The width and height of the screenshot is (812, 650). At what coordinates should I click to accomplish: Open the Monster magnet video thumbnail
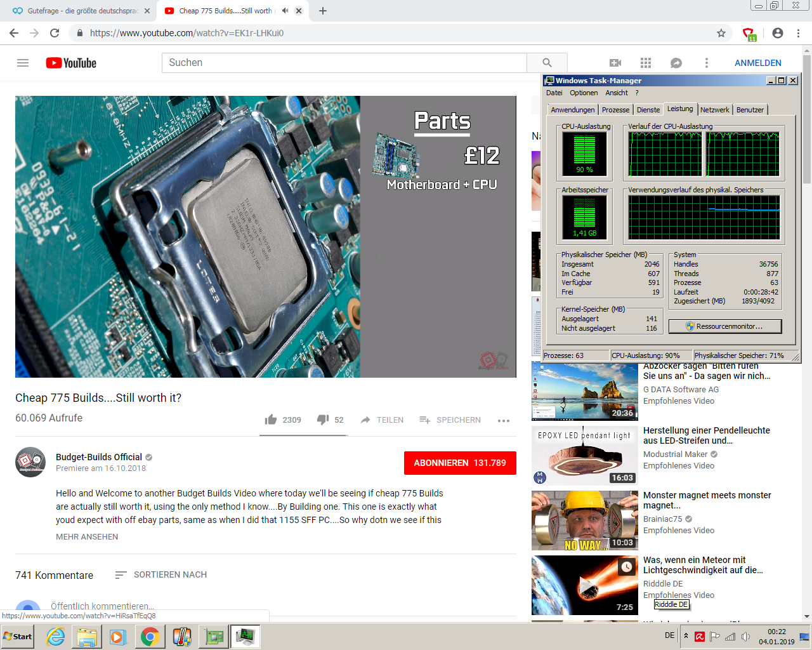[x=584, y=520]
